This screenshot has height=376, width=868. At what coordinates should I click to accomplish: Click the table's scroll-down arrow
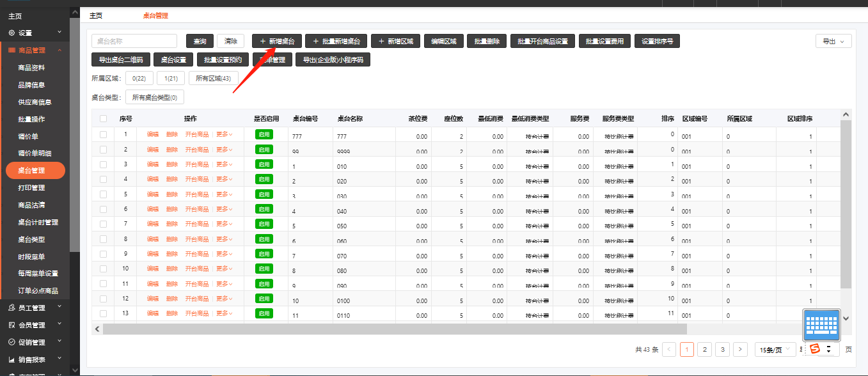(846, 318)
